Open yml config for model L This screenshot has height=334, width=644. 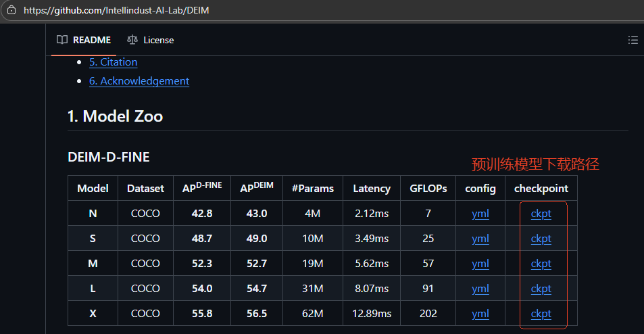480,289
